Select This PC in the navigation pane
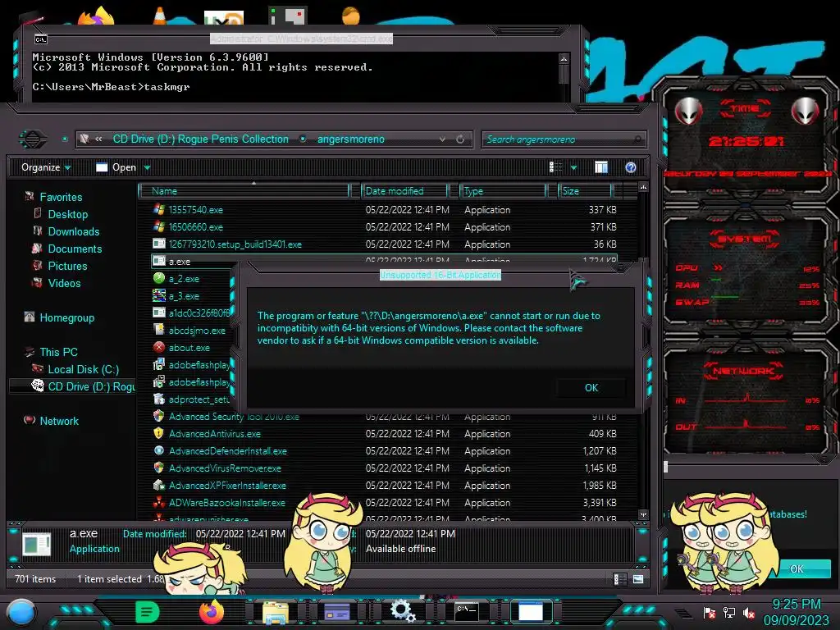This screenshot has width=840, height=630. 58,352
